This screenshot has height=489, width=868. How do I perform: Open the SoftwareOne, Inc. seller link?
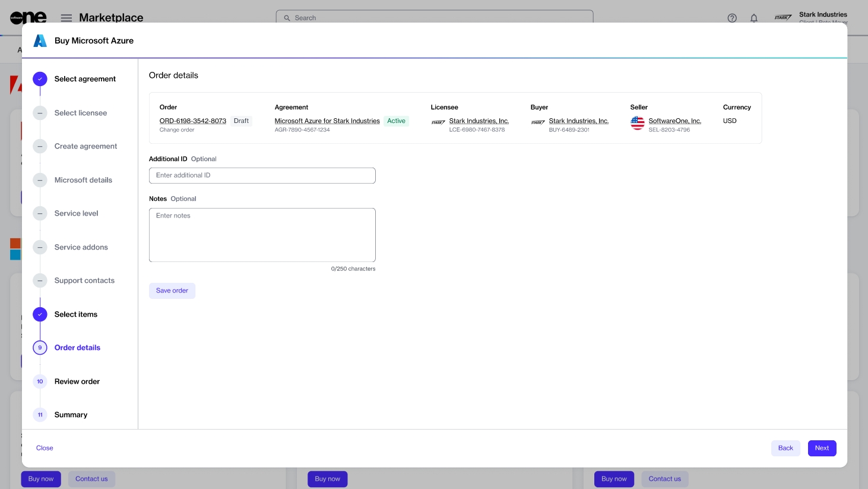coord(674,121)
